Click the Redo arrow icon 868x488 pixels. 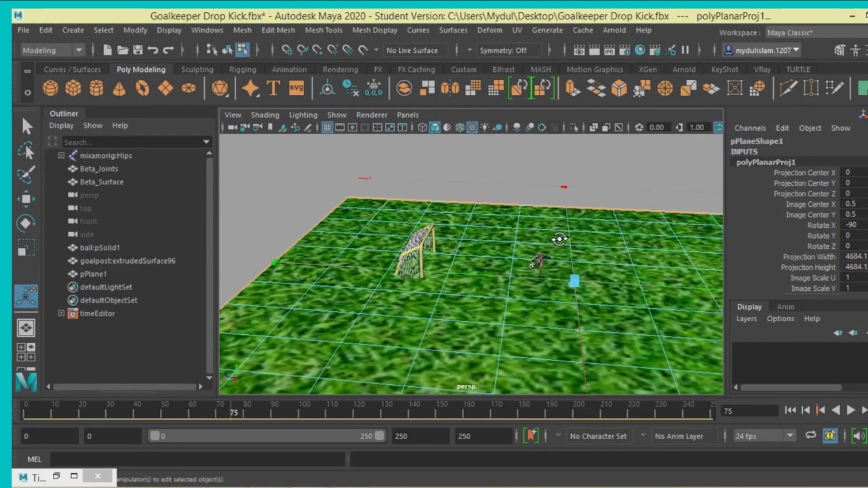pos(168,50)
